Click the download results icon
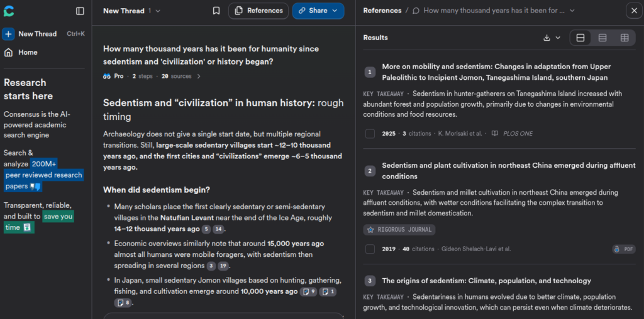Viewport: 644px width, 319px height. (x=547, y=38)
